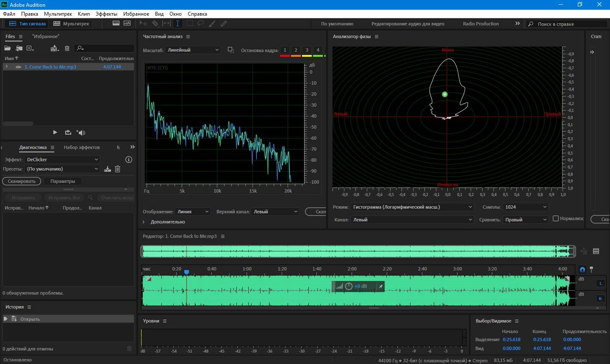This screenshot has height=364, width=610.
Task: Delete the diagnostics preset
Action: point(118,169)
